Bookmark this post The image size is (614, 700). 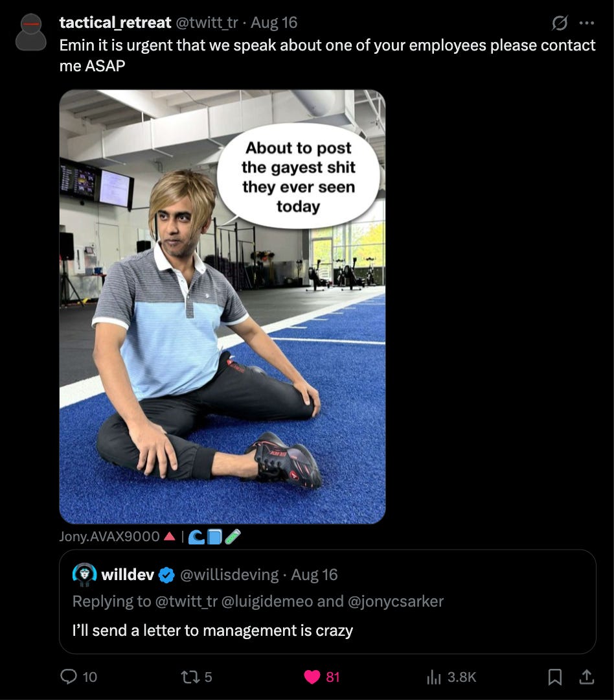point(554,677)
